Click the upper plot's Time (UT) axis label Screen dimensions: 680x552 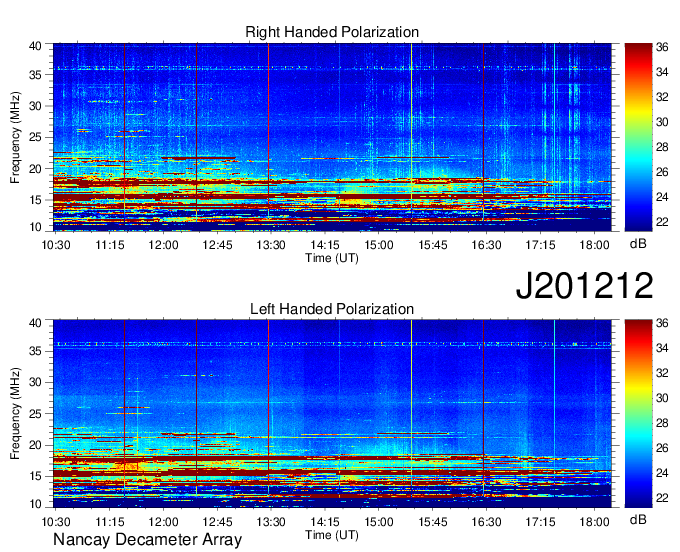332,258
